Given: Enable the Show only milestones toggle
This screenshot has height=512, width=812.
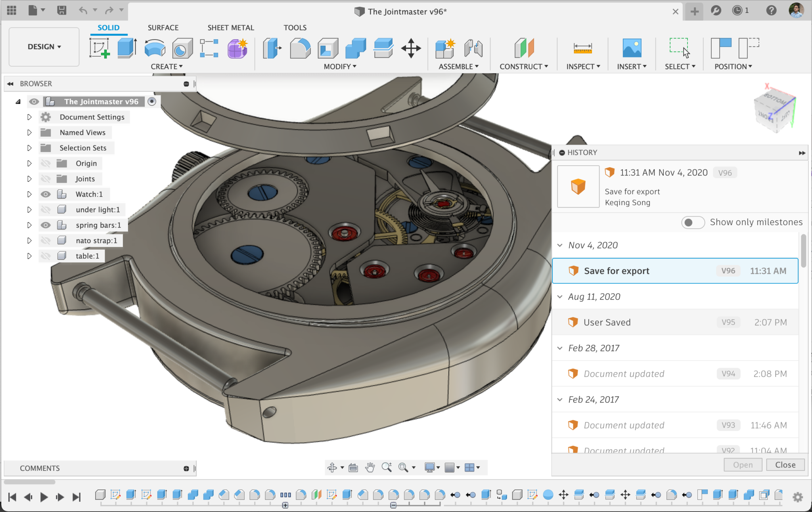Looking at the screenshot, I should point(693,222).
